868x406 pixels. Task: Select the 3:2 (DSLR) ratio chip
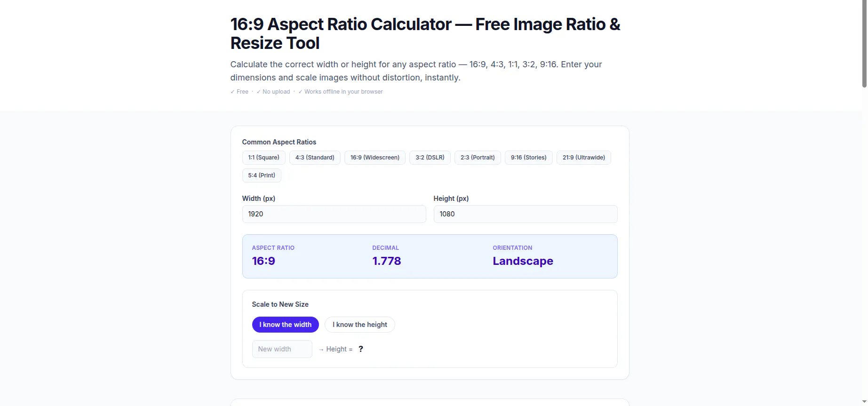click(430, 158)
